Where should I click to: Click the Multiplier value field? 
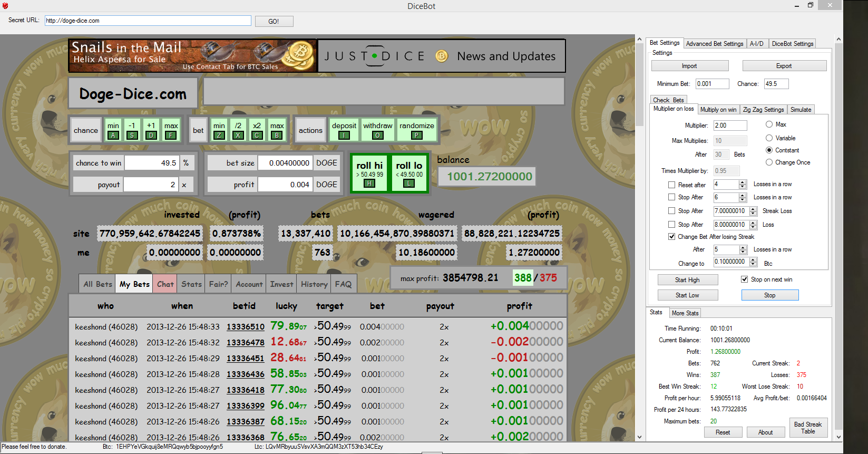pos(730,125)
